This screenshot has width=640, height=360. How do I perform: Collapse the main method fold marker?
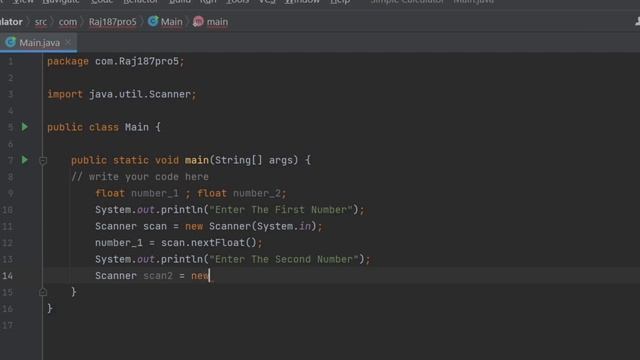[43, 160]
